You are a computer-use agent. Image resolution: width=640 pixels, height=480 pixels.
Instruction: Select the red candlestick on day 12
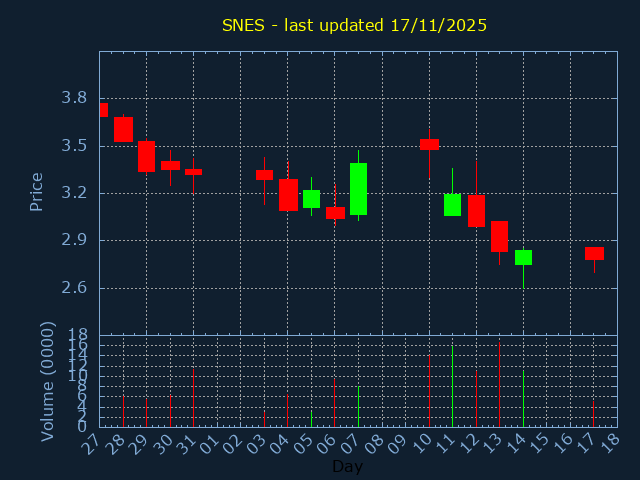pyautogui.click(x=476, y=211)
